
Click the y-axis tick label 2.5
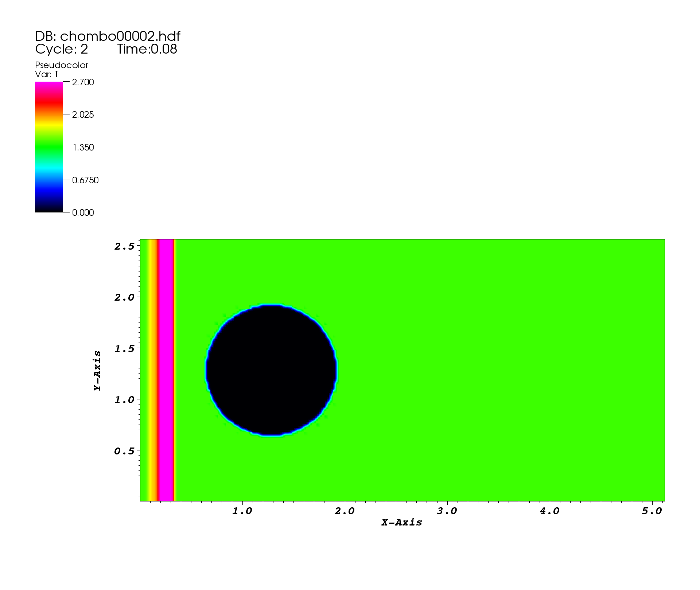point(124,247)
